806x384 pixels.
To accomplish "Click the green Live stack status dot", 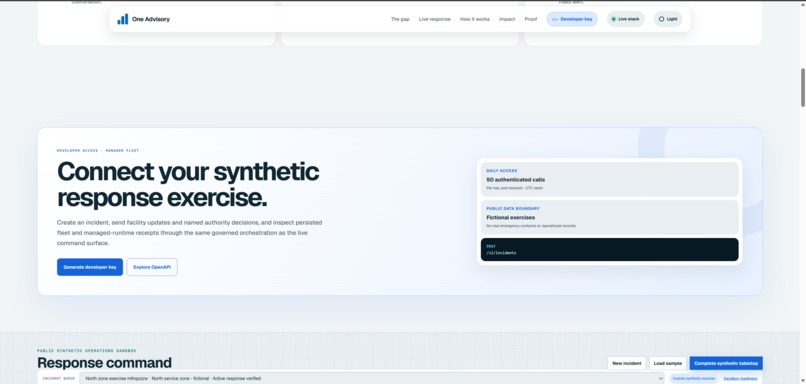I will [x=613, y=19].
